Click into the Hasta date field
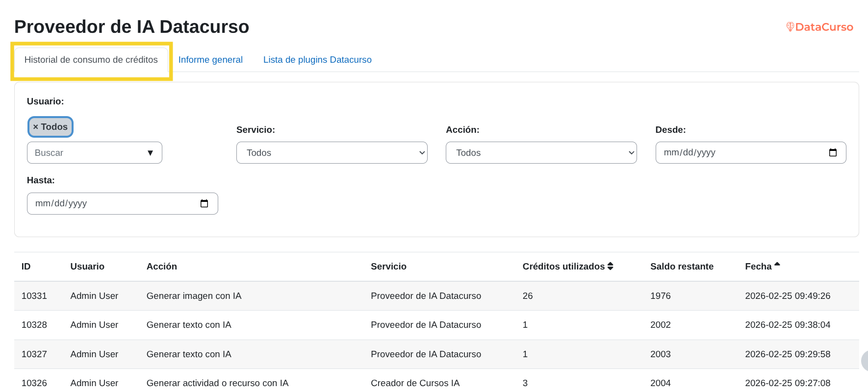Screen dimensions: 868x391 pos(108,204)
